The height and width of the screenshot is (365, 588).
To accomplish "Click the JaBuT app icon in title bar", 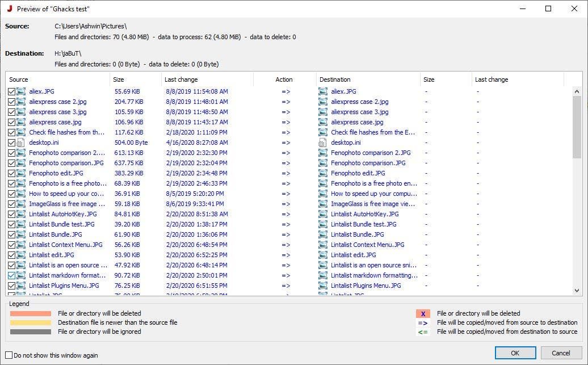I will pos(10,9).
